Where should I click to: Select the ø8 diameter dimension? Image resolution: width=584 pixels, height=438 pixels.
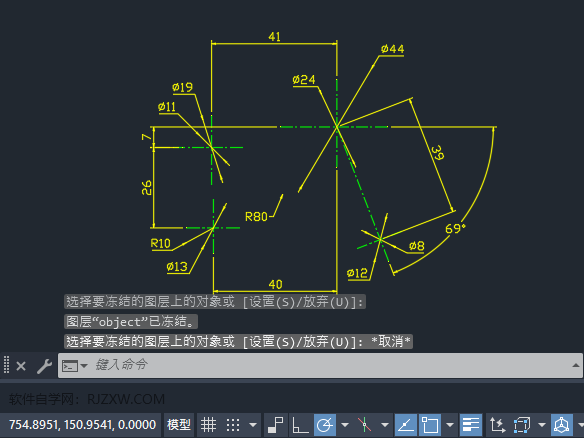[x=416, y=246]
